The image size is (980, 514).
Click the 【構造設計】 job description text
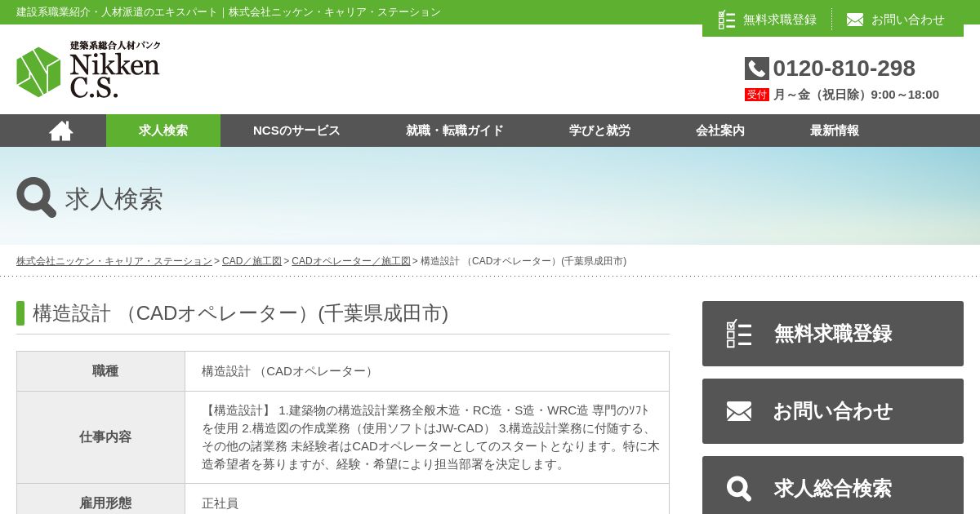pos(430,437)
